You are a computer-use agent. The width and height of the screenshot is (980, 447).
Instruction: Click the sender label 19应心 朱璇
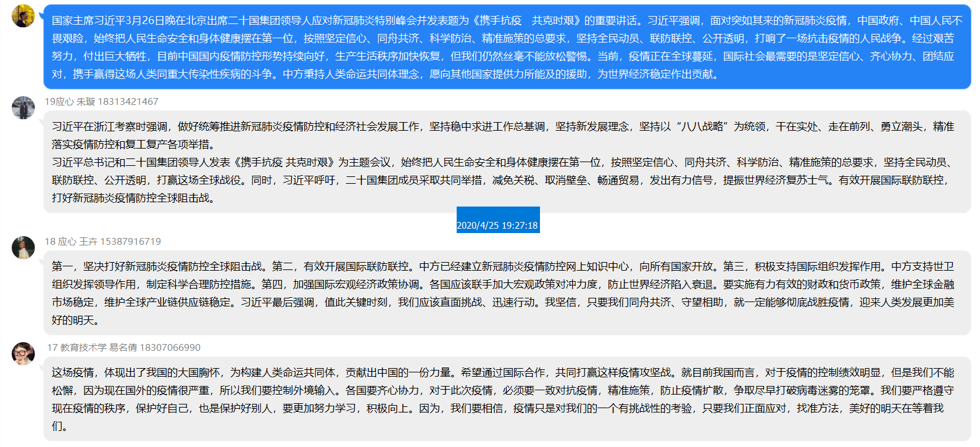pyautogui.click(x=70, y=102)
